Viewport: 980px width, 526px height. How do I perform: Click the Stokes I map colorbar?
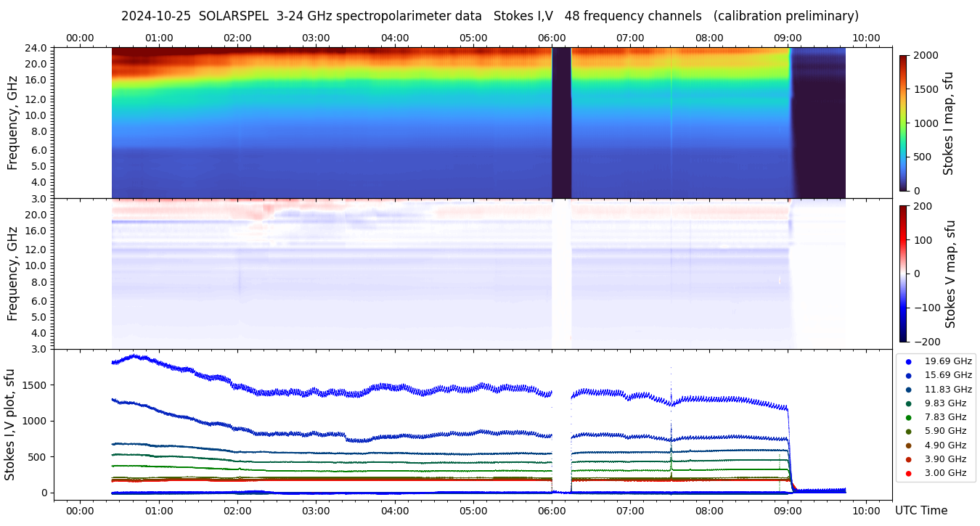(903, 123)
